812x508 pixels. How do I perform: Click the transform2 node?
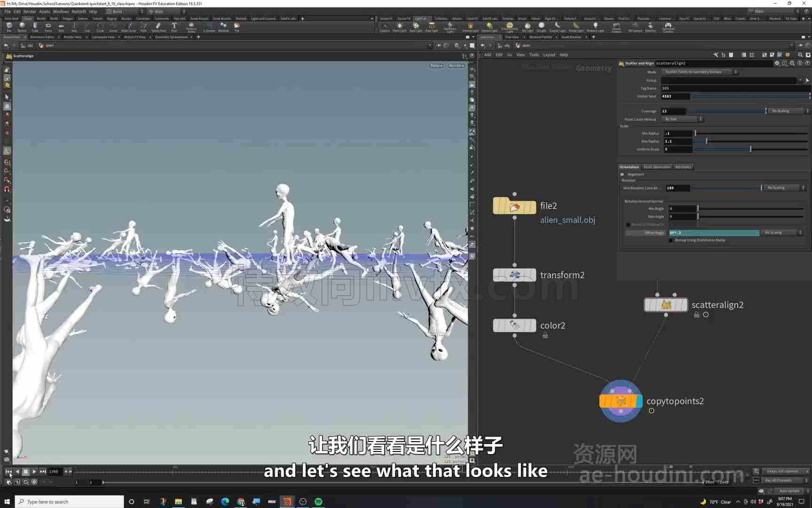coord(514,275)
